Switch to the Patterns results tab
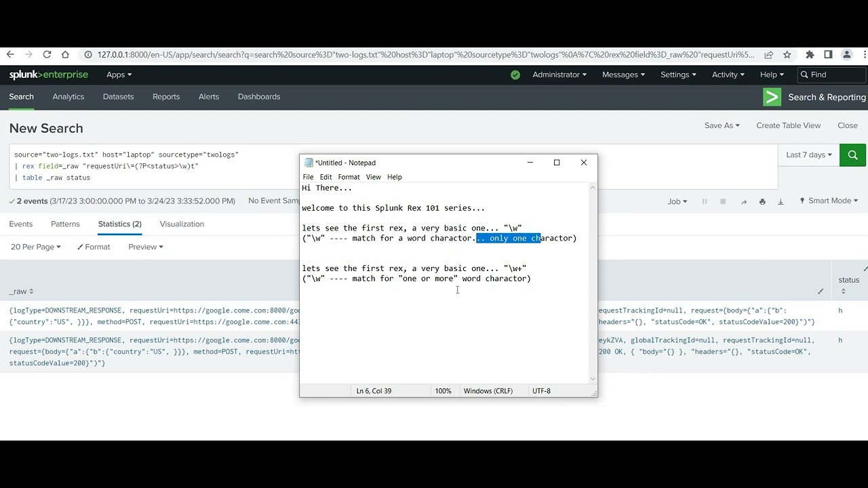 point(65,224)
